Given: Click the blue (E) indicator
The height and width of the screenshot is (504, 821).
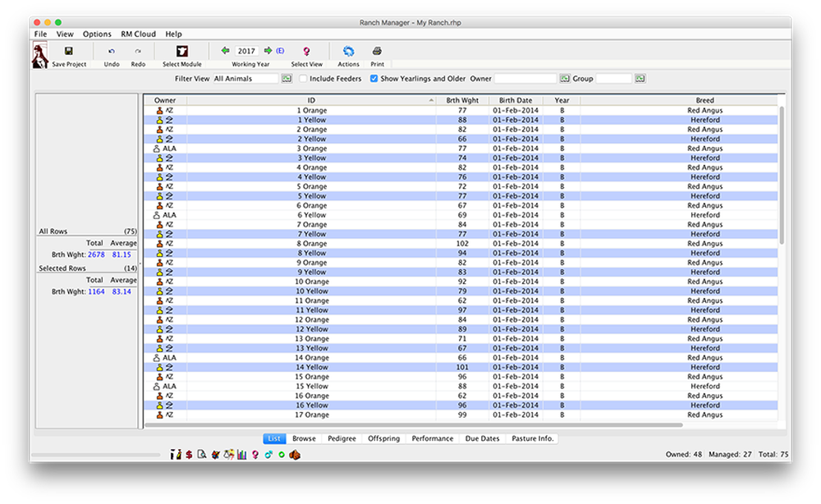Looking at the screenshot, I should pyautogui.click(x=280, y=51).
